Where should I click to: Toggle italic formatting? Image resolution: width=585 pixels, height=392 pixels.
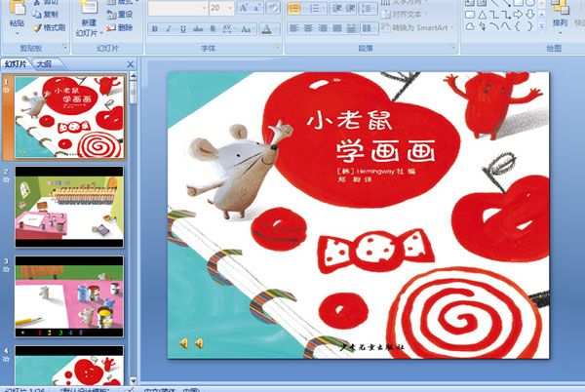pos(168,29)
